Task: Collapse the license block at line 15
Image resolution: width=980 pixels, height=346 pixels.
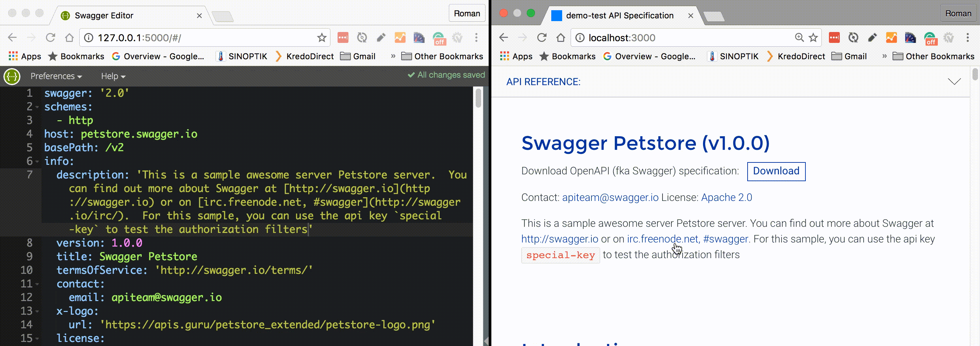Action: coord(37,339)
